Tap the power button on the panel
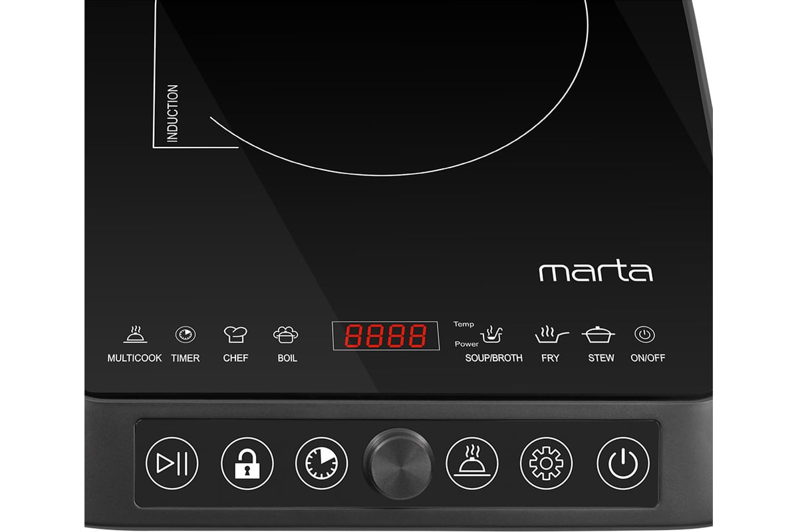Image resolution: width=798 pixels, height=532 pixels. [x=623, y=464]
